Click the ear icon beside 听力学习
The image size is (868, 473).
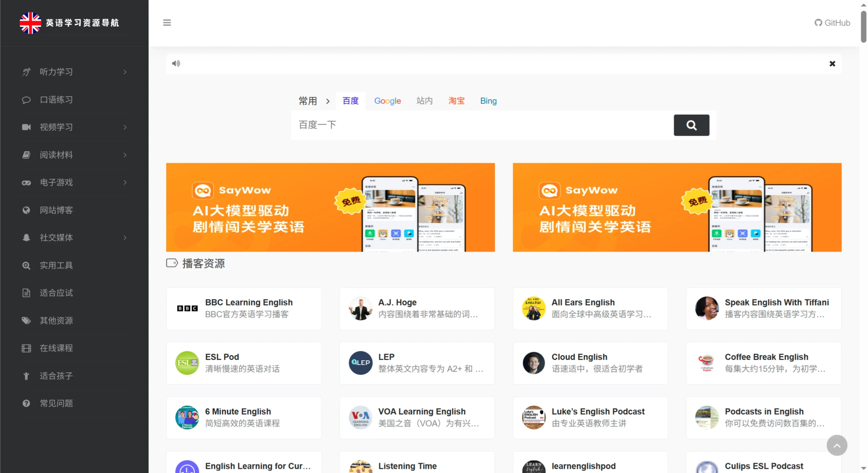click(26, 72)
